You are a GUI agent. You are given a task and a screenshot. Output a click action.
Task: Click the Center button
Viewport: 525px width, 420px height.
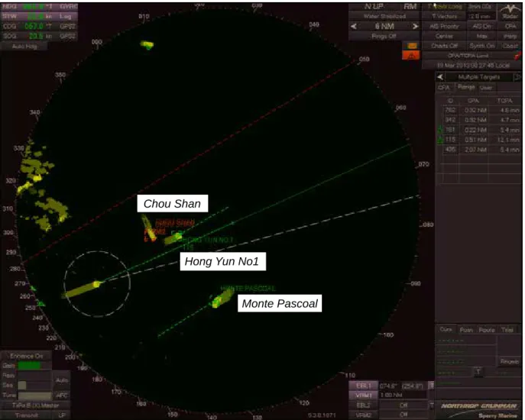click(444, 36)
